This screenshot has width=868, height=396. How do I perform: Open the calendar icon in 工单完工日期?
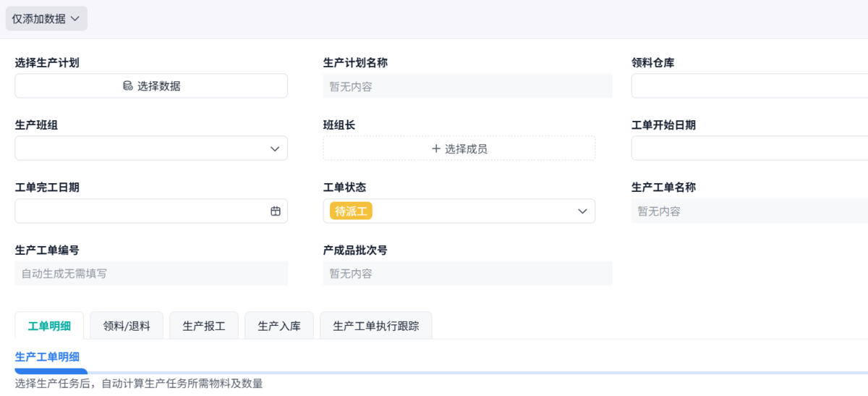coord(276,211)
